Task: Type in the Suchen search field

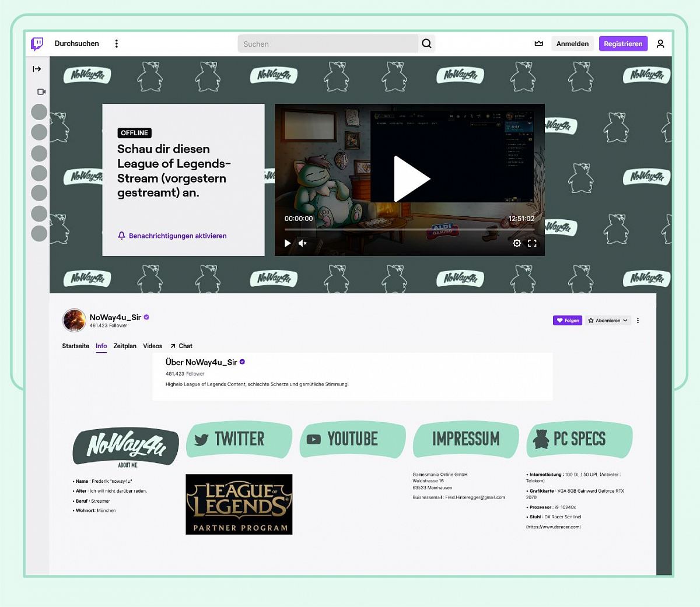Action: coord(327,44)
